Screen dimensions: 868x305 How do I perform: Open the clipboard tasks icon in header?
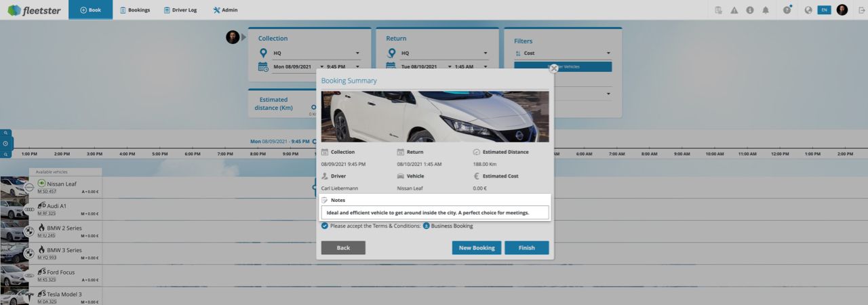click(x=719, y=10)
